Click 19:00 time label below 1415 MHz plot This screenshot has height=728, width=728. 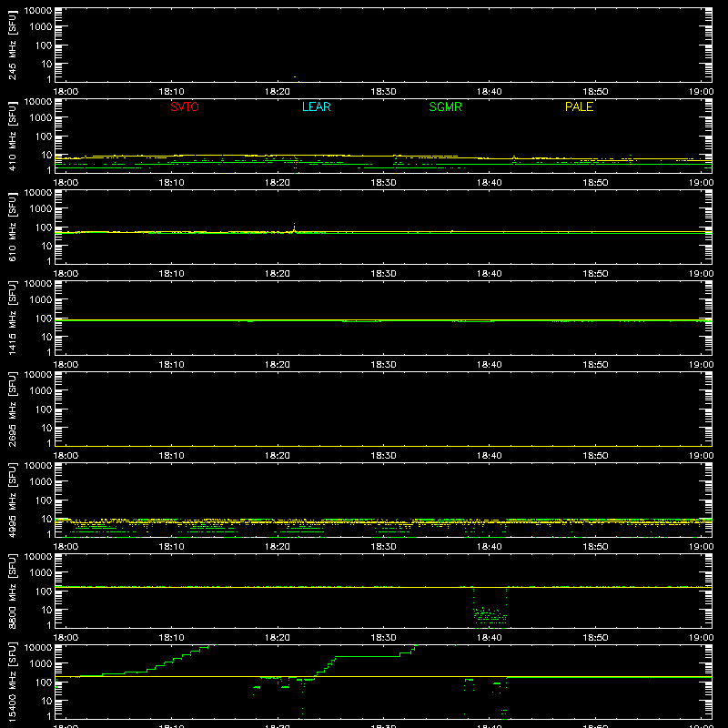[701, 365]
